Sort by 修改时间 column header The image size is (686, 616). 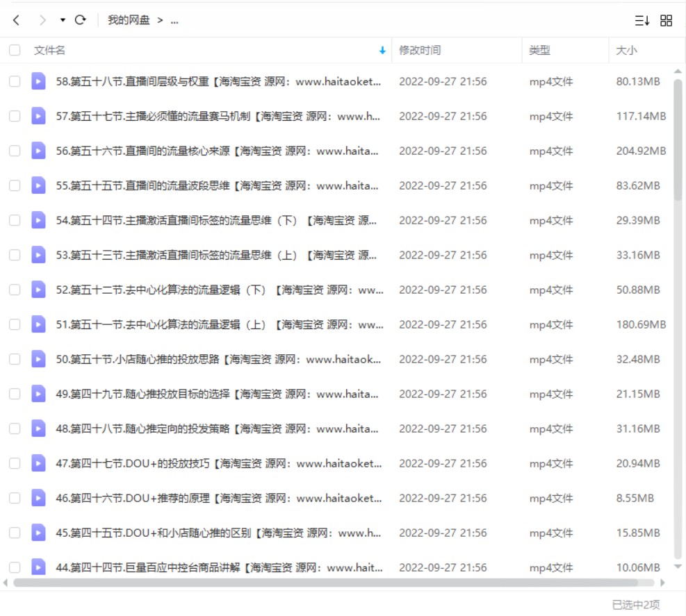point(420,50)
